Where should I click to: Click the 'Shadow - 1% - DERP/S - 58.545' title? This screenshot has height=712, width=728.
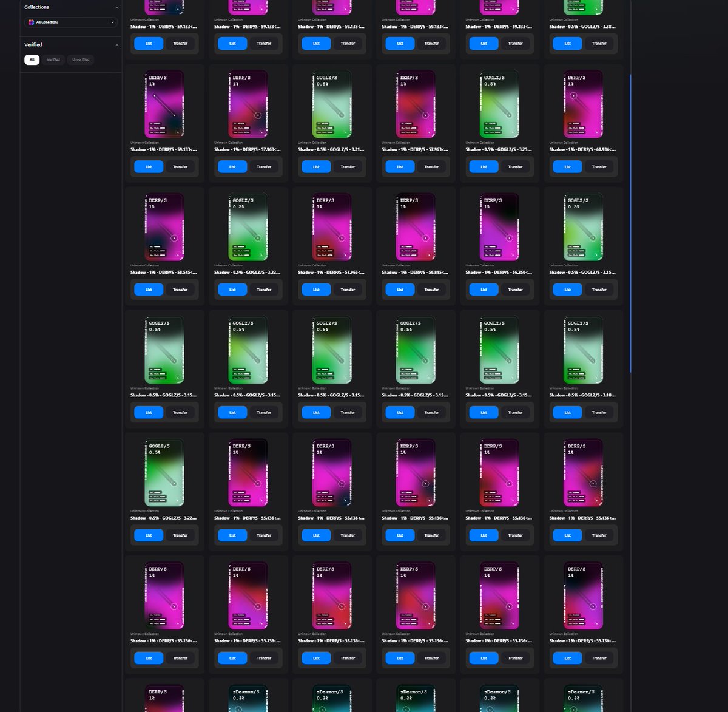pyautogui.click(x=164, y=272)
